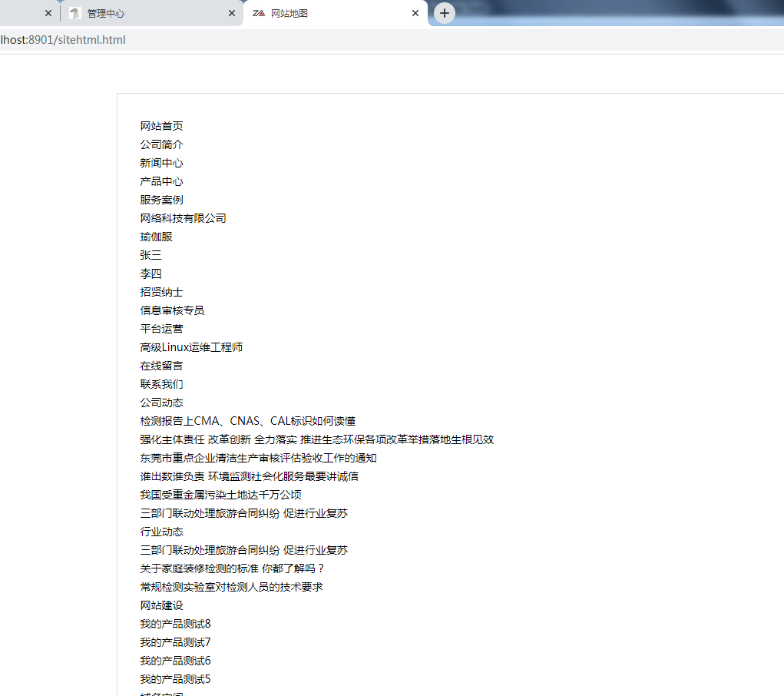Screen dimensions: 784x696
Task: Open the 我的产品测试8 product link
Action: [174, 624]
